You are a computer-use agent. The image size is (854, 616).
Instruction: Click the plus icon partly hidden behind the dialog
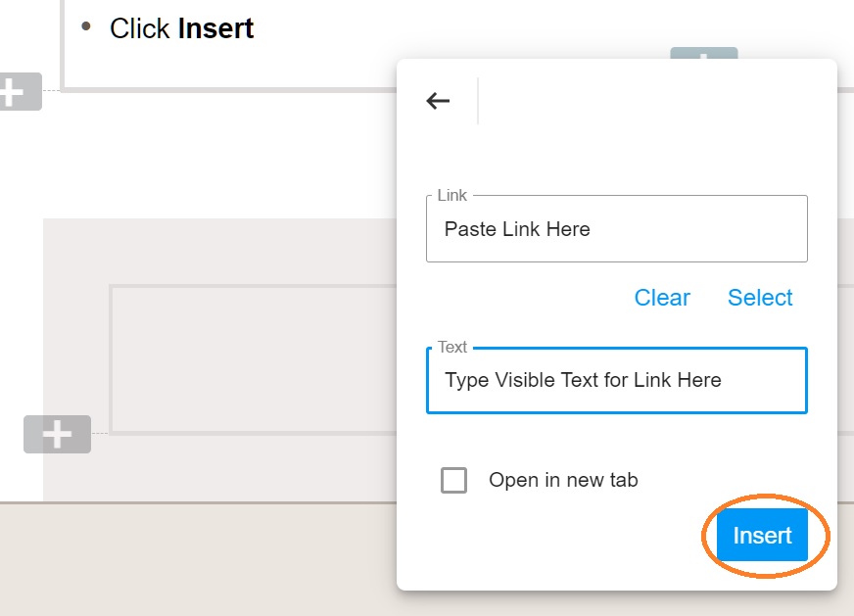tap(704, 53)
